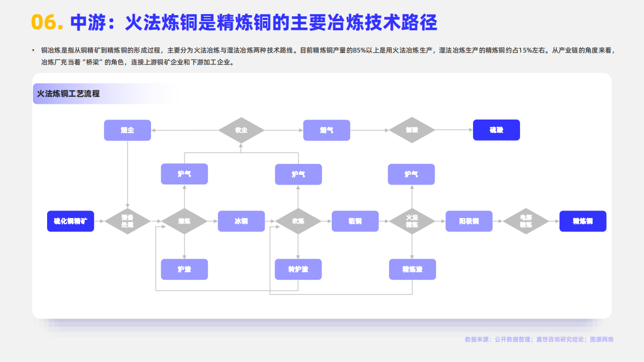Click the paragraph starting with 铜冶炼是指从铜精矿
The image size is (644, 362).
pyautogui.click(x=327, y=56)
